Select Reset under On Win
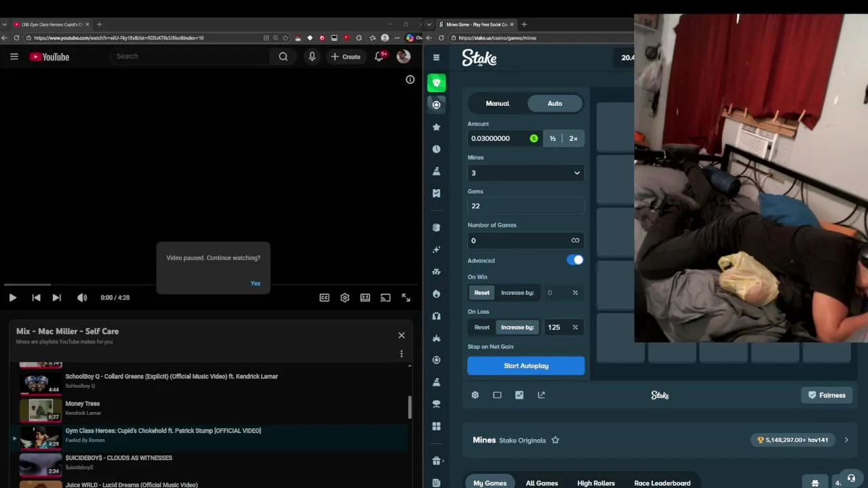 pyautogui.click(x=482, y=293)
